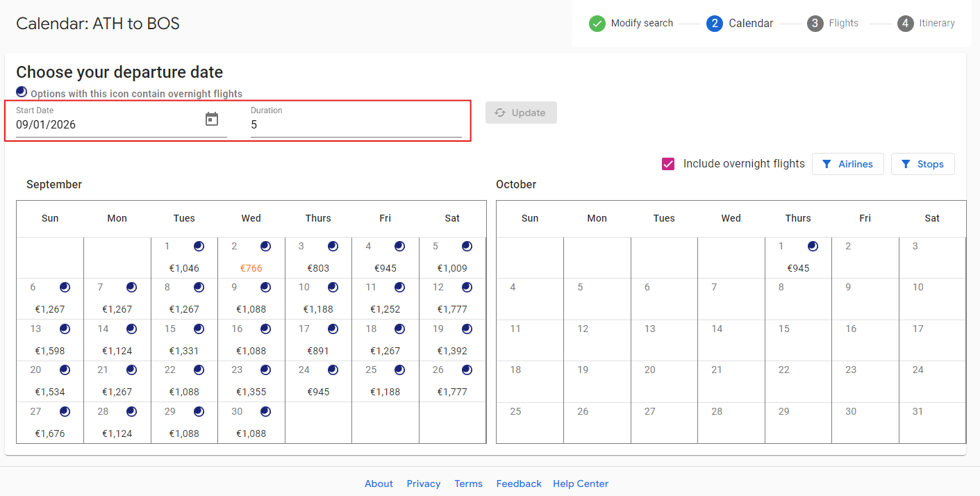Open the Start Date calendar picker icon

[212, 119]
